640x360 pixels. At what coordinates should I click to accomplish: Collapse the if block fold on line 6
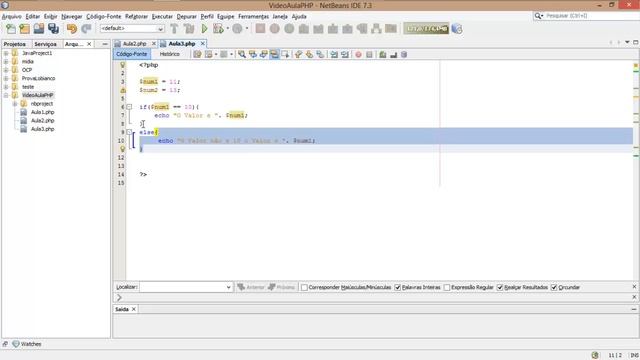[x=129, y=107]
